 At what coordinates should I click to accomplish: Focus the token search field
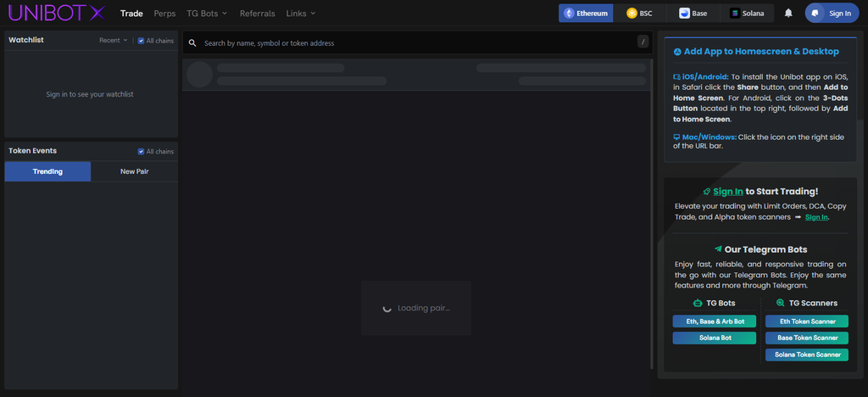pos(417,42)
